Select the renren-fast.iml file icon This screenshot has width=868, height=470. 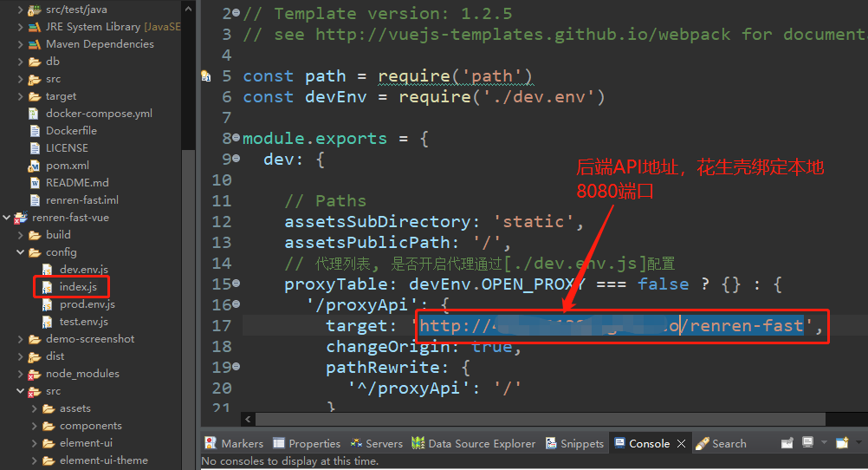(35, 200)
